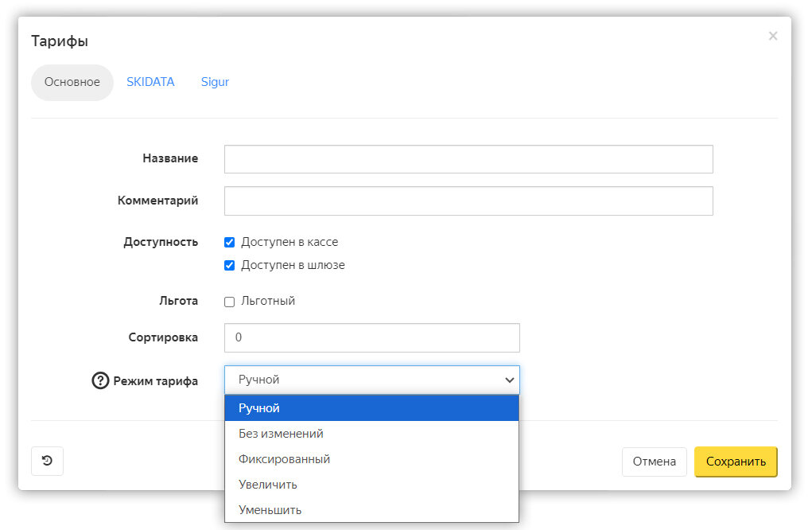Select the Увеличить tariff mode
Viewport: 812px width, 530px height.
[371, 485]
